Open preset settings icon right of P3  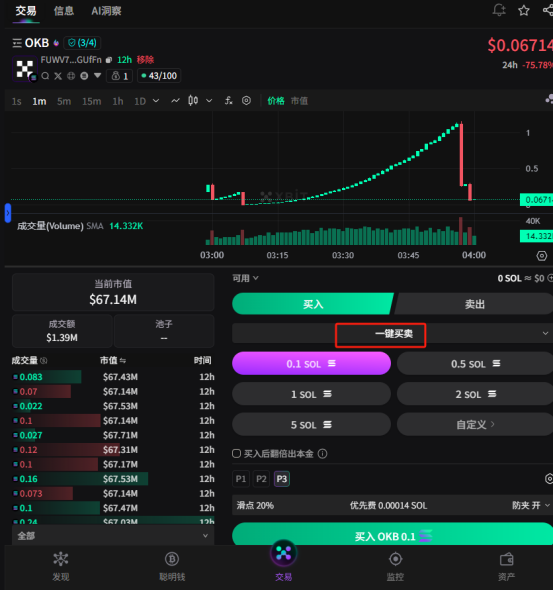(x=549, y=479)
